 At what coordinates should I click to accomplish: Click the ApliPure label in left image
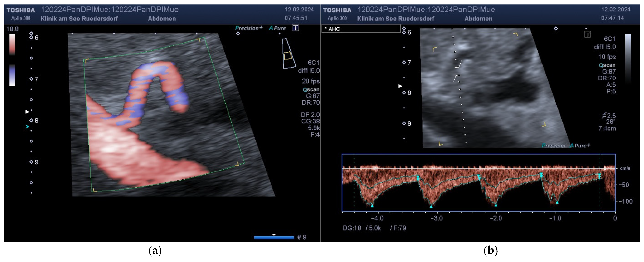click(277, 28)
